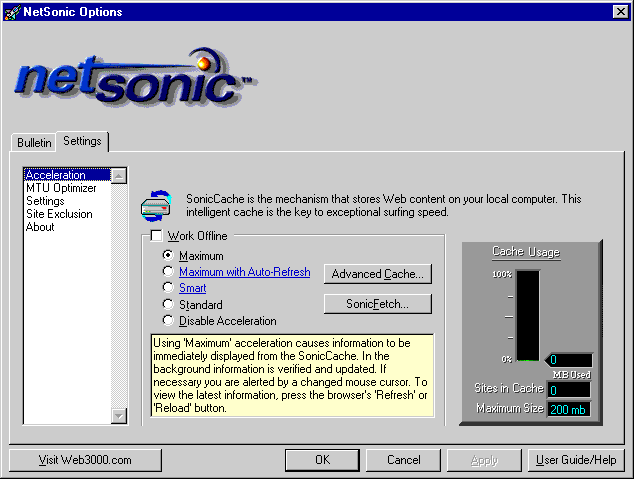Click the Apply button
634x479 pixels.
tap(484, 460)
